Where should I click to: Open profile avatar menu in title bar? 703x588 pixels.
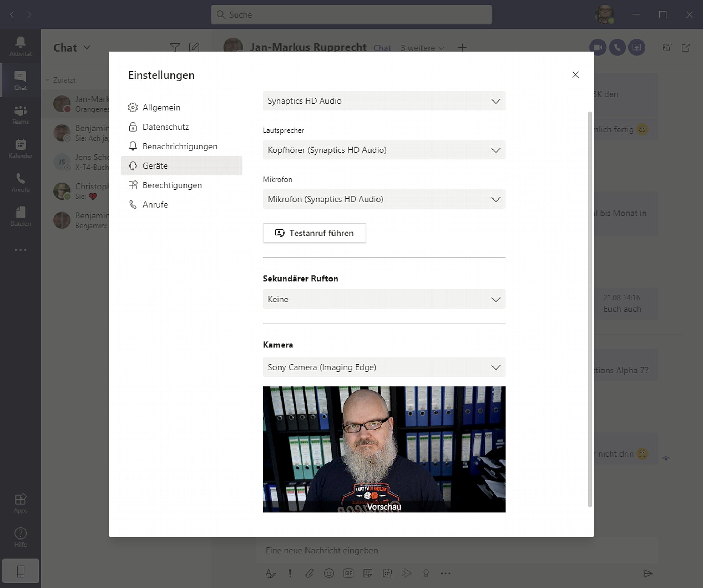pyautogui.click(x=604, y=14)
